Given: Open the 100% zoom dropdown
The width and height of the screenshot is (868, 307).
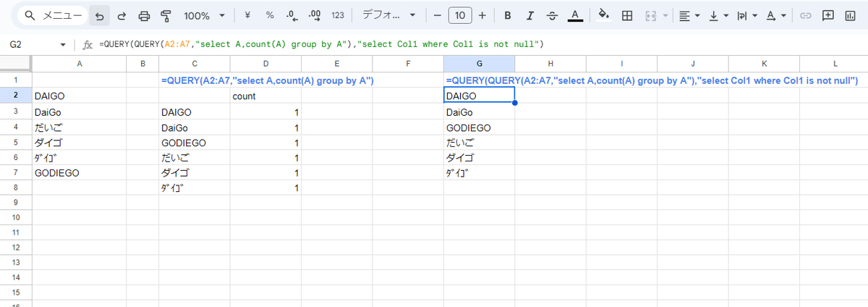Looking at the screenshot, I should click(x=203, y=15).
